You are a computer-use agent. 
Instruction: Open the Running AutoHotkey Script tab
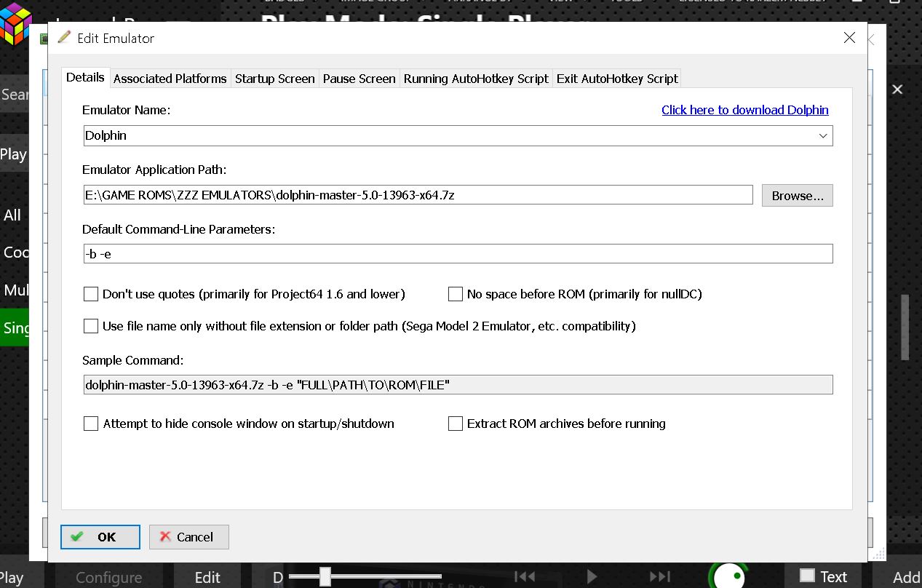click(x=476, y=79)
